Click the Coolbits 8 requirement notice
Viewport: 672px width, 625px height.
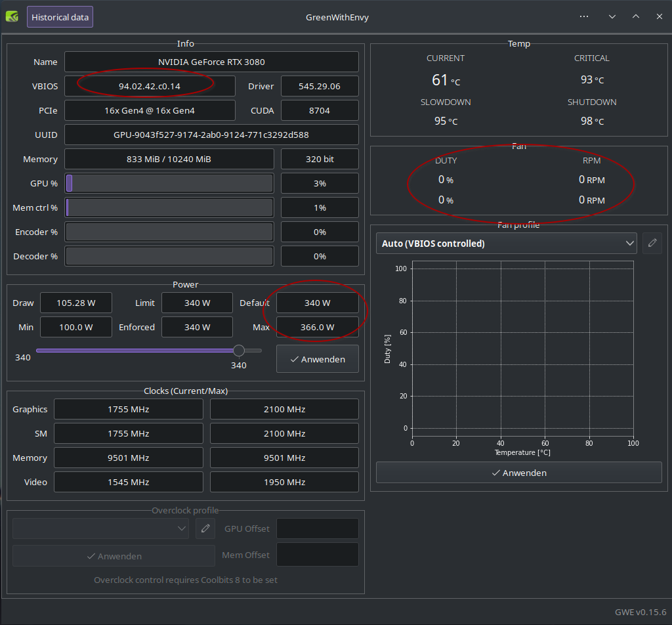(x=186, y=580)
